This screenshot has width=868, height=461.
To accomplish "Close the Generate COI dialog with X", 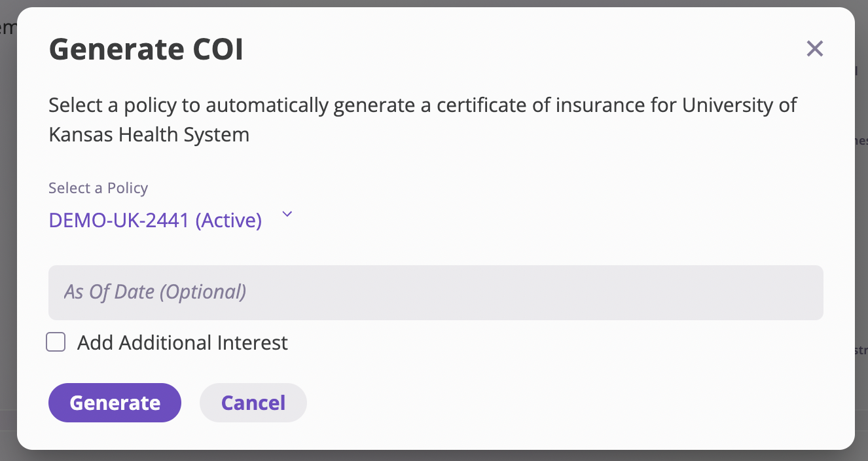I will pos(814,48).
